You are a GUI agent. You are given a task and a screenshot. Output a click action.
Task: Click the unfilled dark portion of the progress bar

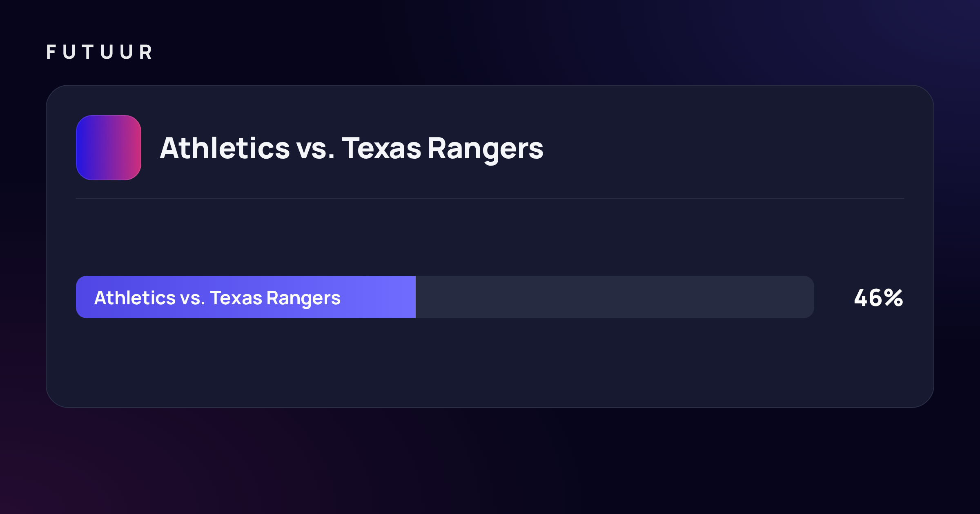click(x=615, y=297)
